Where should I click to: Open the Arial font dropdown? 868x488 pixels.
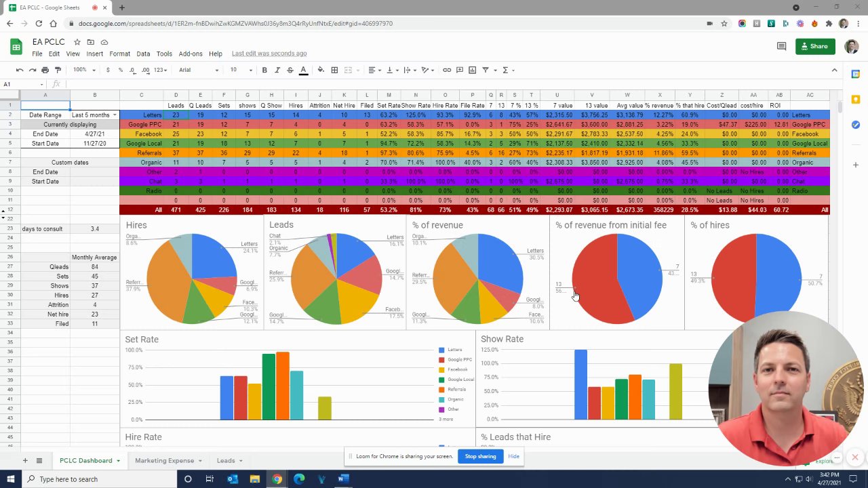[x=199, y=70]
